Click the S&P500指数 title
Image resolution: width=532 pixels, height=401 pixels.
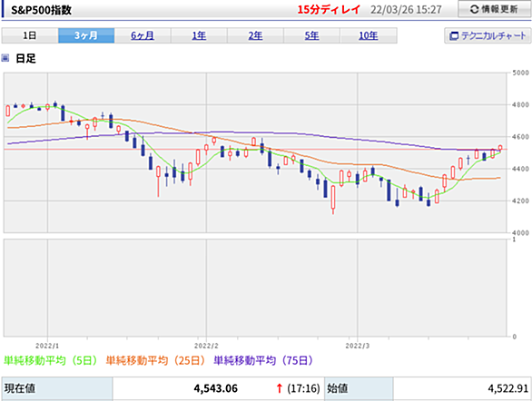coord(42,10)
